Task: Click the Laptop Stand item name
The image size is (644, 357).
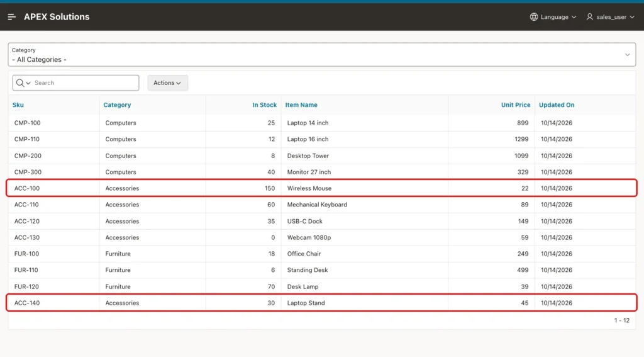Action: coord(306,303)
